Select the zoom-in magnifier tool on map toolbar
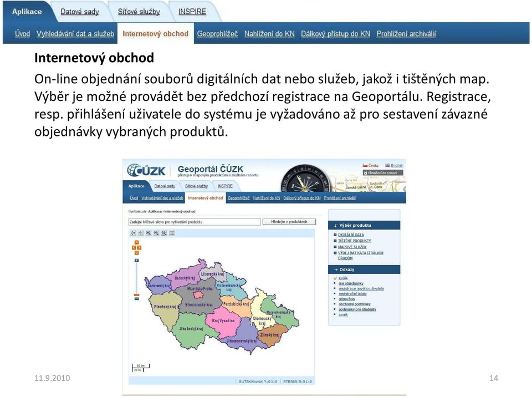The width and height of the screenshot is (532, 397). [149, 233]
